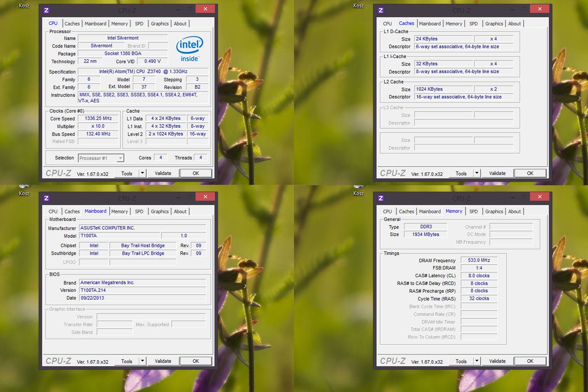Click OK in the Mainboard tab window
Screen dimensions: 588x392
[196, 361]
